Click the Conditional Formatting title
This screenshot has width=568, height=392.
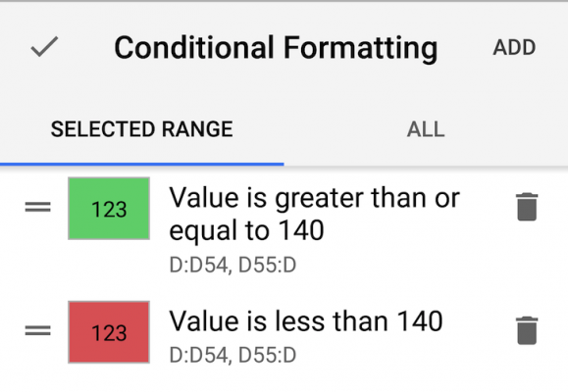[x=276, y=47]
